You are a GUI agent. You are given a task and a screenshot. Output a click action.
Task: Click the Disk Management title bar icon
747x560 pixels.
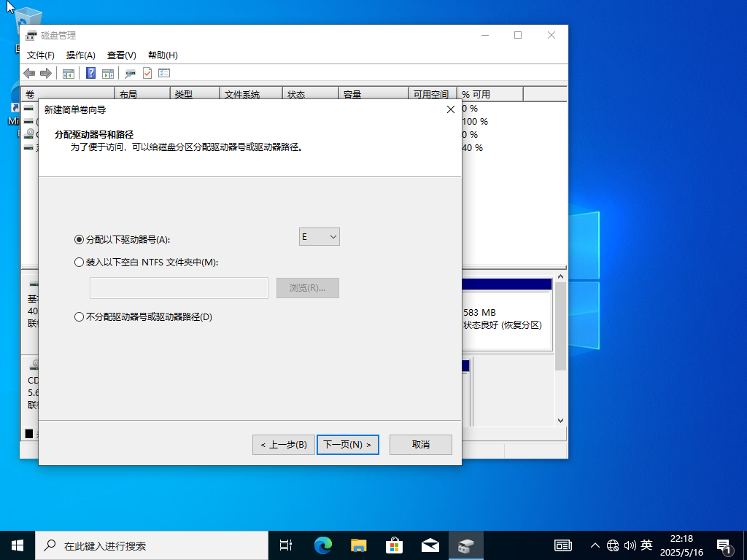coord(31,35)
